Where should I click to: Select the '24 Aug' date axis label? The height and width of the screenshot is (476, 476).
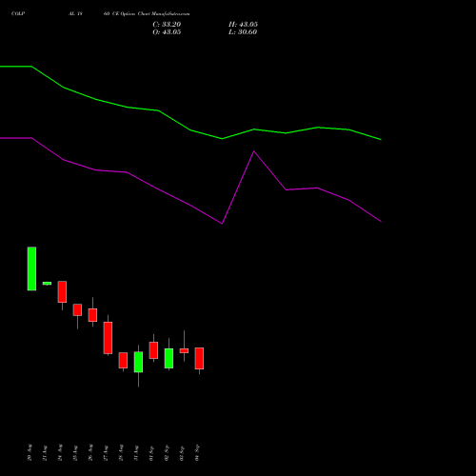tap(60, 452)
